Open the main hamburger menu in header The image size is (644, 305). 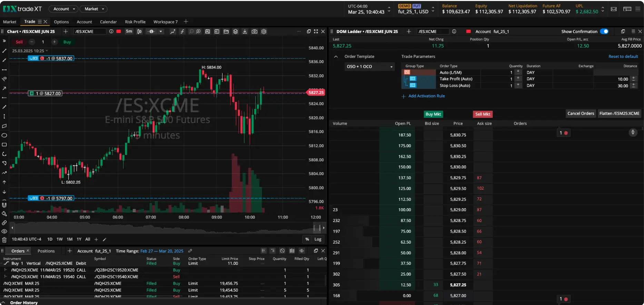[638, 9]
